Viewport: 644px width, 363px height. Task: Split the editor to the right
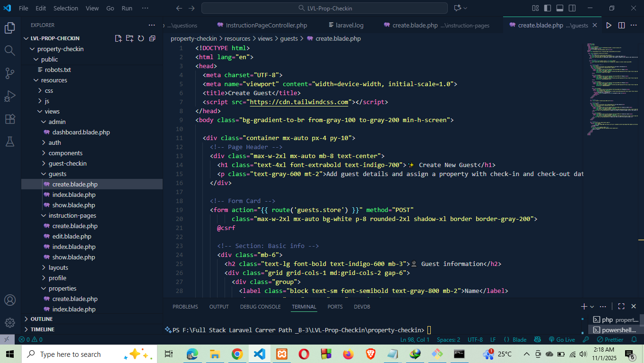(x=621, y=25)
